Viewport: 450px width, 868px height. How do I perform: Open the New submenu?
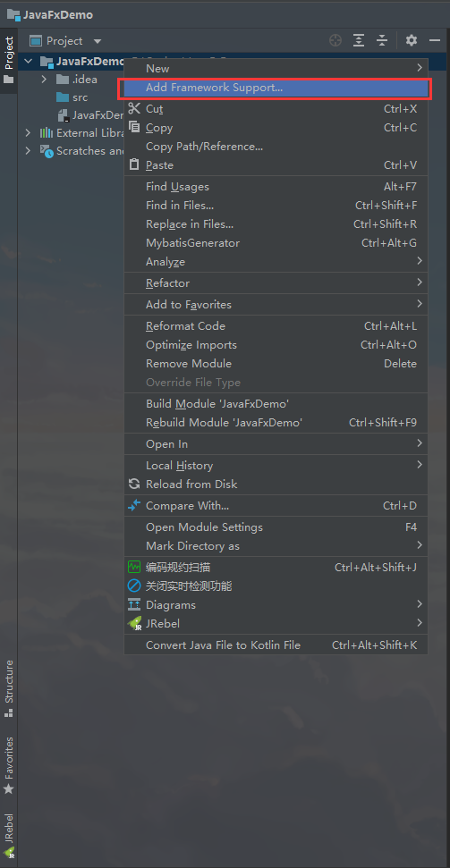coord(275,69)
